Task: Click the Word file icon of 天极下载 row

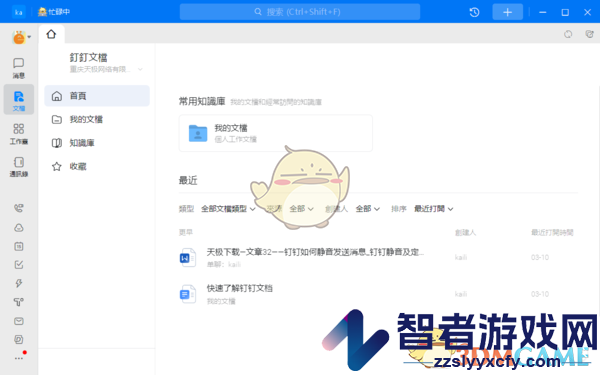Action: coord(188,258)
